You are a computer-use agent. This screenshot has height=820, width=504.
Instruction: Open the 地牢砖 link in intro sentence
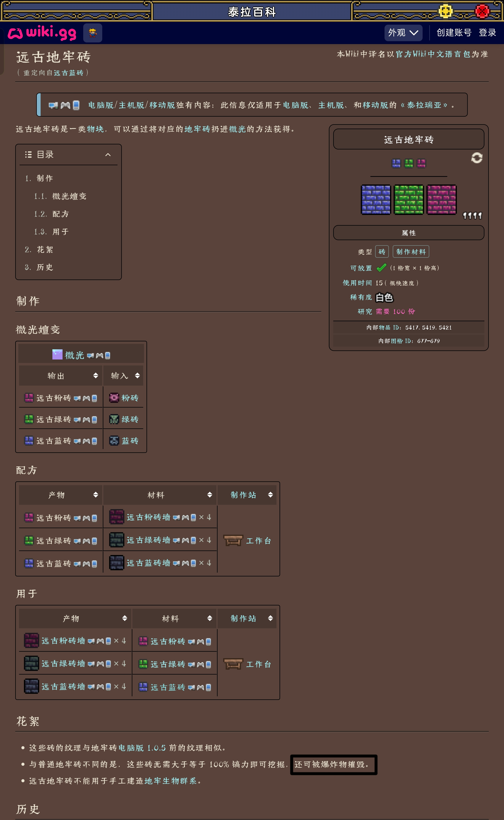point(198,129)
